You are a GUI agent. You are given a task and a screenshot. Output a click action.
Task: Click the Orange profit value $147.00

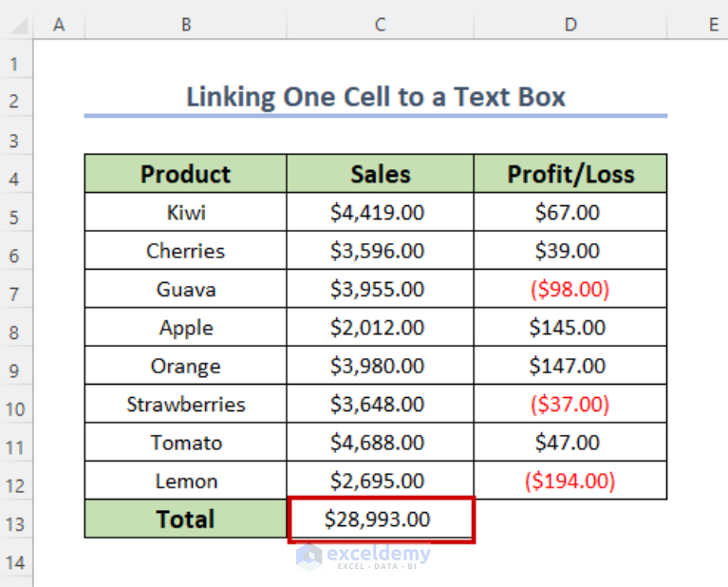[x=570, y=366]
